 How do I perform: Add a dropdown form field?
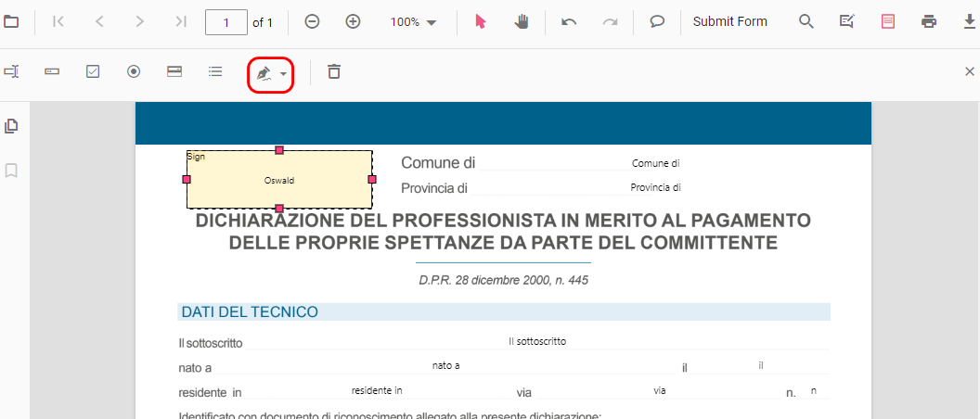pos(174,71)
